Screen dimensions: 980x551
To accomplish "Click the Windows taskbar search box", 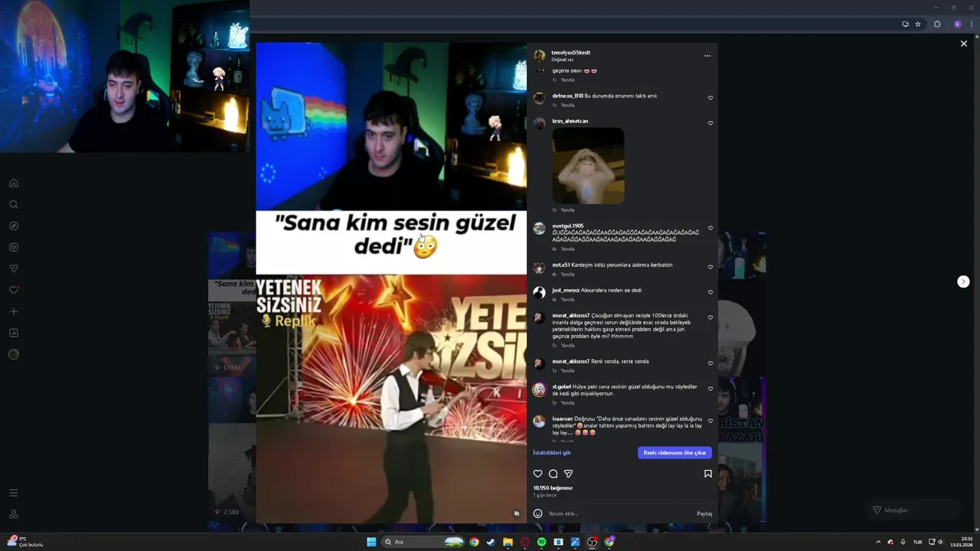I will 423,542.
